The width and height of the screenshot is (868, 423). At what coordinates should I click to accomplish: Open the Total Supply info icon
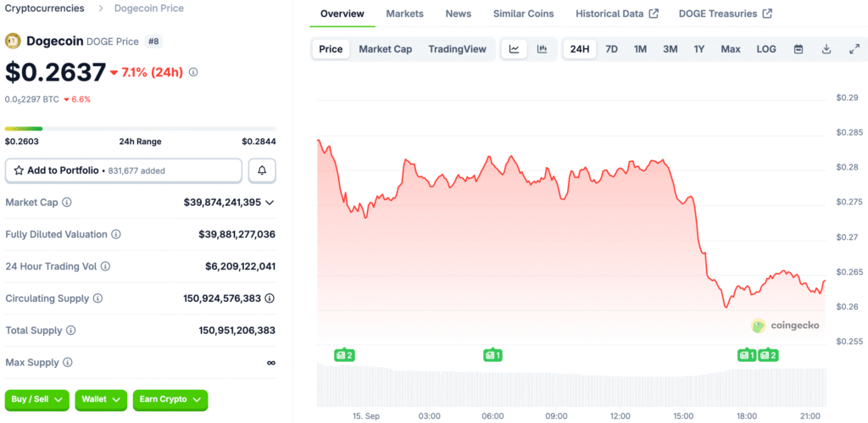click(71, 331)
